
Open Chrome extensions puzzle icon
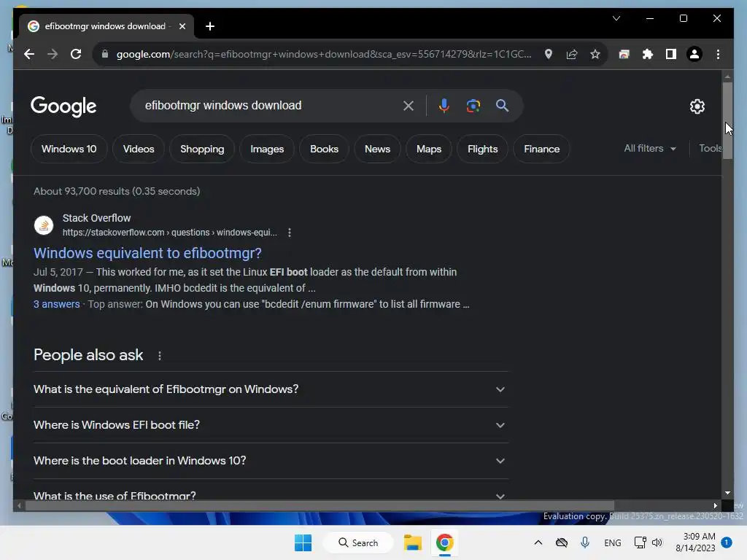[x=648, y=54]
